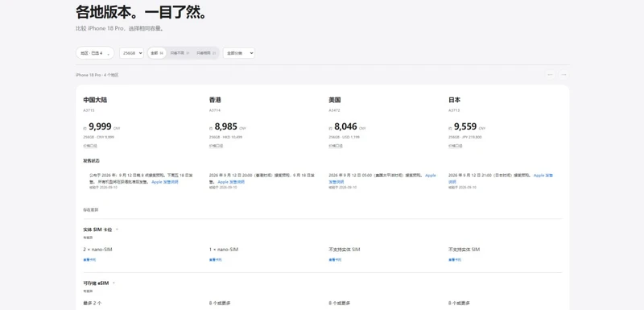Expand the 实体 SIM 卡位 section chevron
This screenshot has height=310, width=644.
point(117,229)
